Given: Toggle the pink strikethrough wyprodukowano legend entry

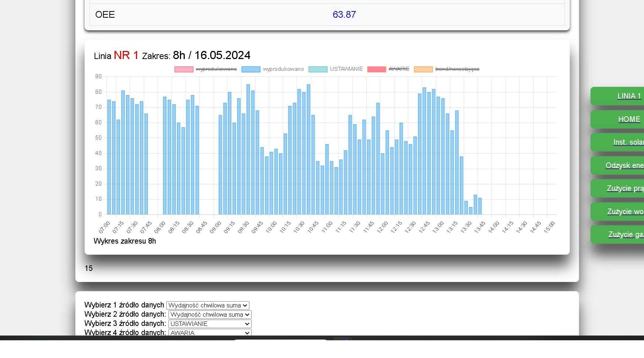Looking at the screenshot, I should [x=205, y=69].
